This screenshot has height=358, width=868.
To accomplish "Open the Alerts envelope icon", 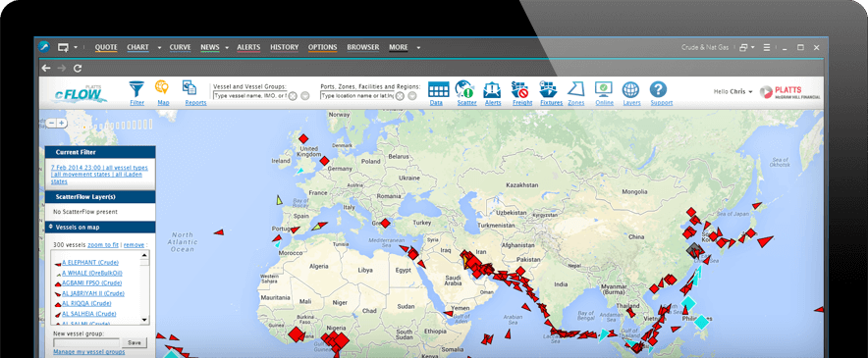I will coord(492,89).
